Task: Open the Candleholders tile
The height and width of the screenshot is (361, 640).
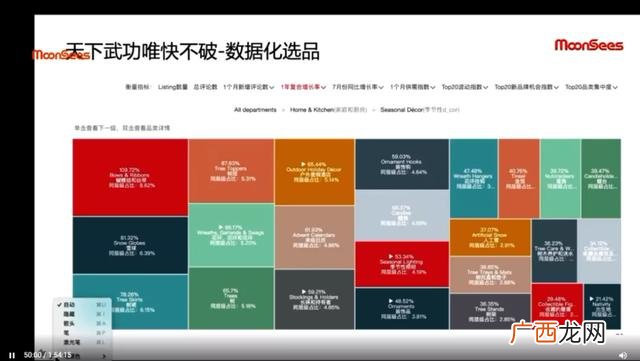Action: tap(601, 178)
